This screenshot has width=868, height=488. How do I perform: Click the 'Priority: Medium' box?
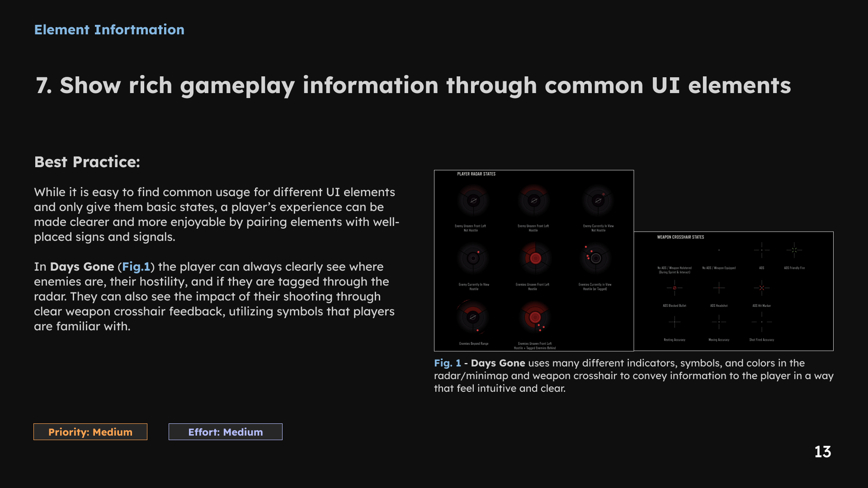(x=90, y=432)
